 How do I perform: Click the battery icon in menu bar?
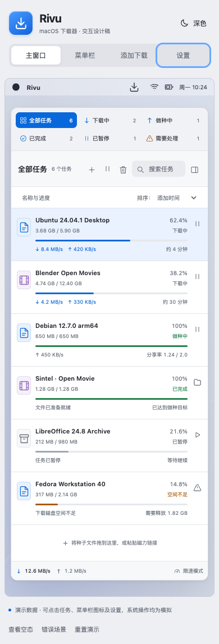point(169,87)
